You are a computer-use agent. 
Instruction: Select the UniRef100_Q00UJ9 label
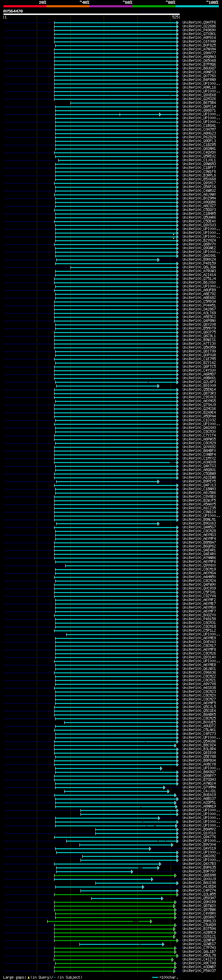coord(199,879)
